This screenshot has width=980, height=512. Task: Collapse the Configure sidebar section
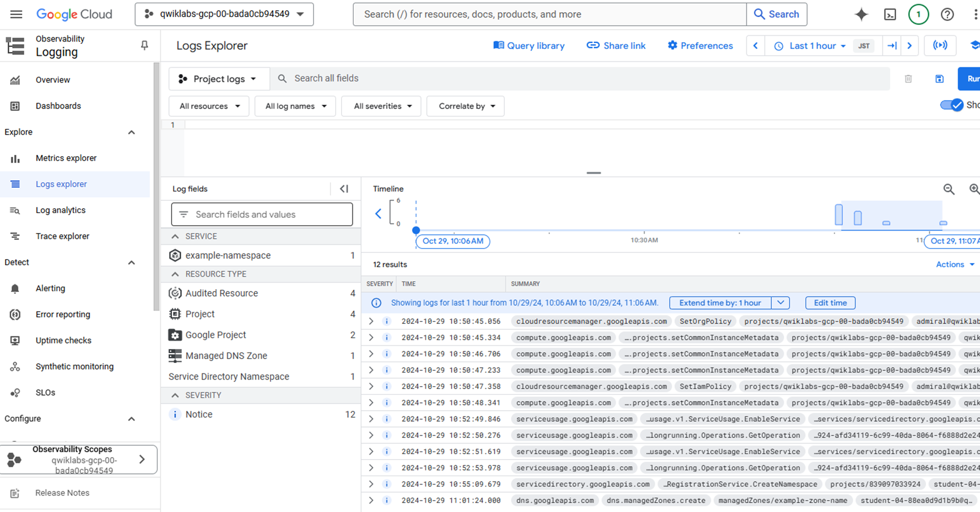coord(131,419)
